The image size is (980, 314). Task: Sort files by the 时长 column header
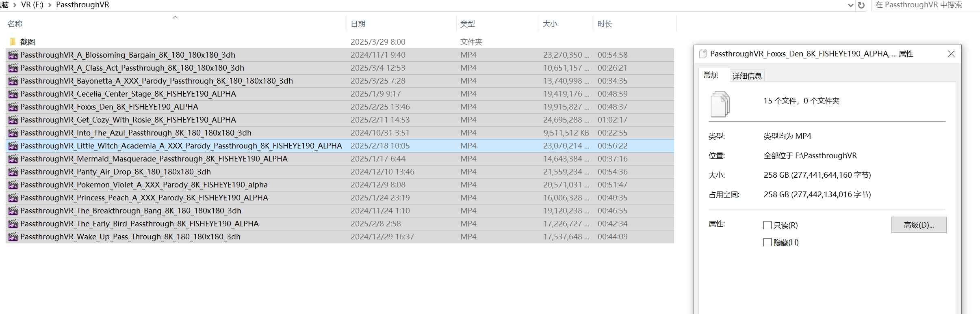[605, 24]
